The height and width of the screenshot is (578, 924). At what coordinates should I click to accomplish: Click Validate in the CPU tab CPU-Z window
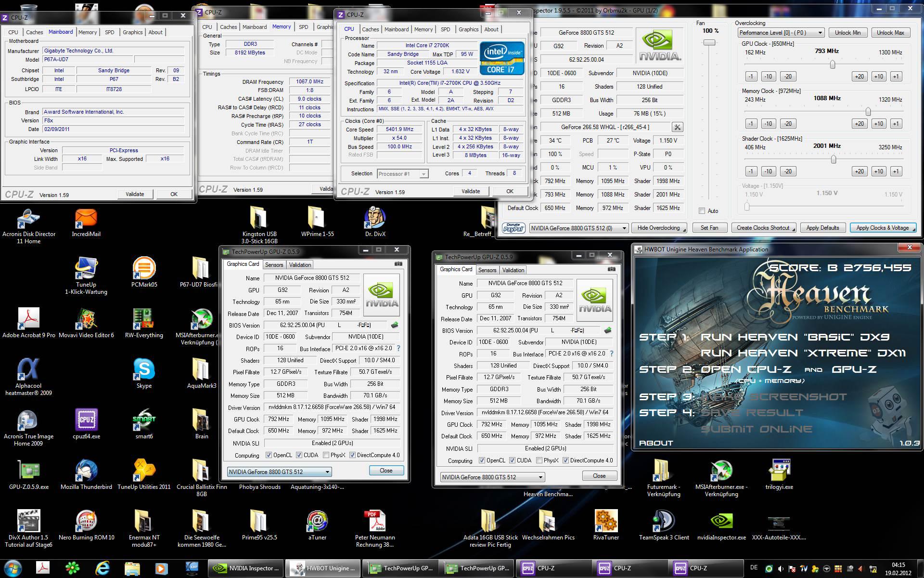(x=471, y=191)
